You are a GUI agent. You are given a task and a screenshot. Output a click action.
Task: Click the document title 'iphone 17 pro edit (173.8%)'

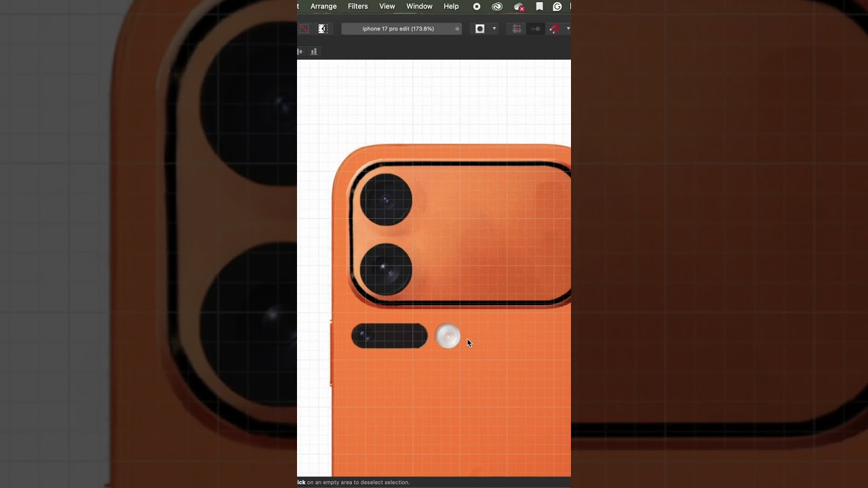398,28
